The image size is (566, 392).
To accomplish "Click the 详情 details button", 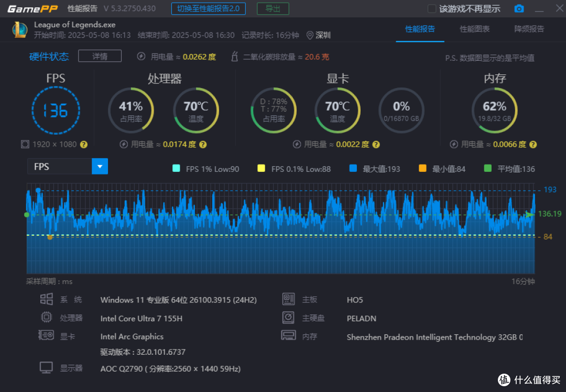I will (x=100, y=56).
